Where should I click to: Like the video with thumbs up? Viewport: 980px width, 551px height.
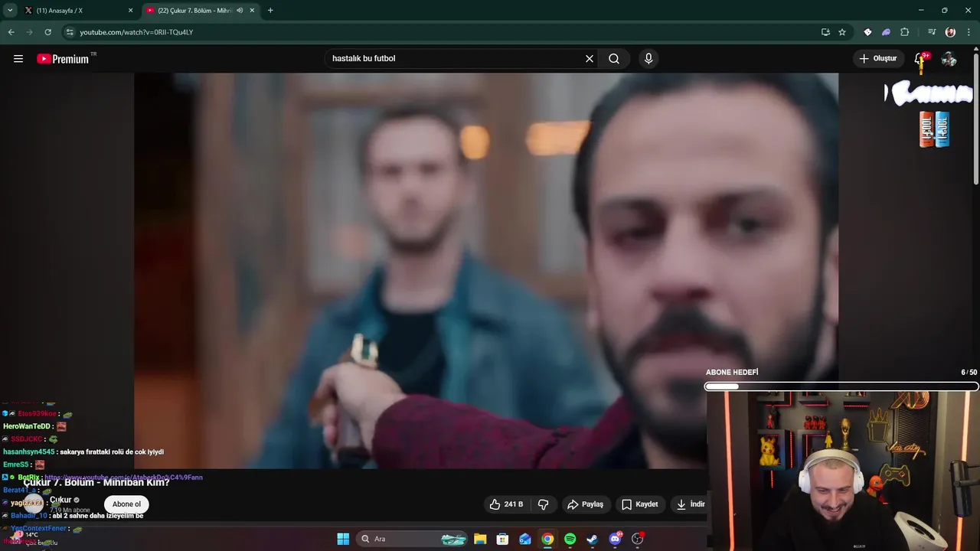495,504
